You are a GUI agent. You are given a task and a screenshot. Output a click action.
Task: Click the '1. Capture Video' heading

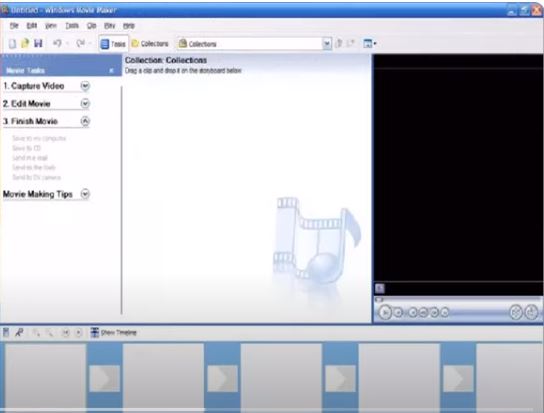pos(34,86)
